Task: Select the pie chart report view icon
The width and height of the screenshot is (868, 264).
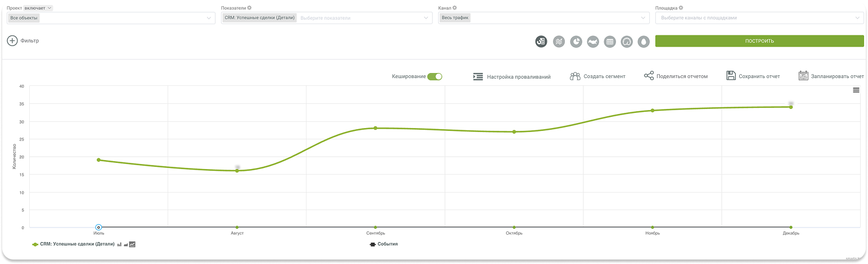Action: pyautogui.click(x=575, y=42)
